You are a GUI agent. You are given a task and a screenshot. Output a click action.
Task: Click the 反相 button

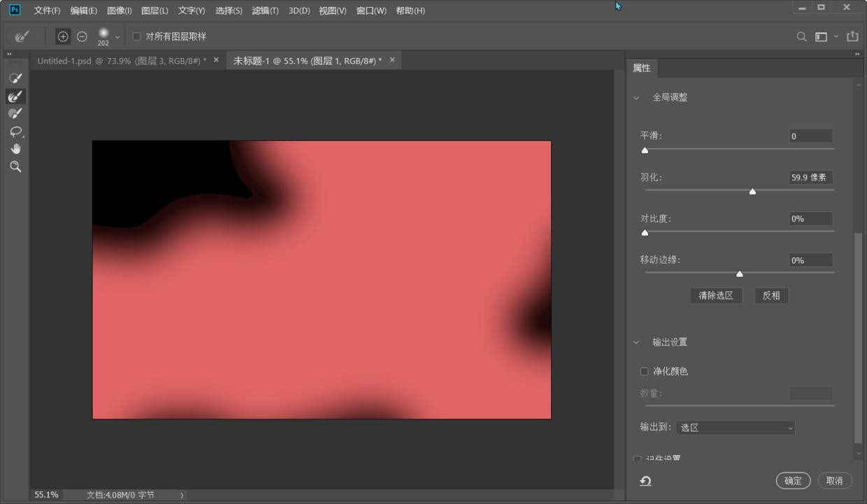[771, 296]
